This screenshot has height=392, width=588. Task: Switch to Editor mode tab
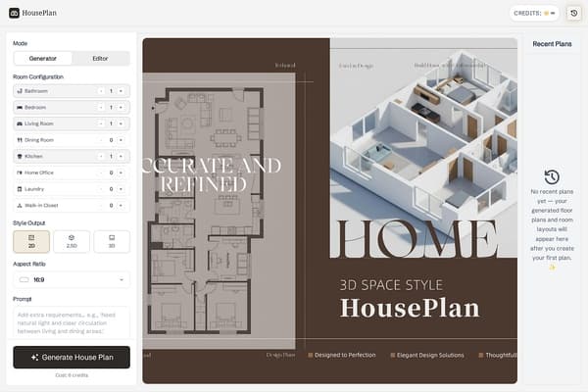pos(100,59)
